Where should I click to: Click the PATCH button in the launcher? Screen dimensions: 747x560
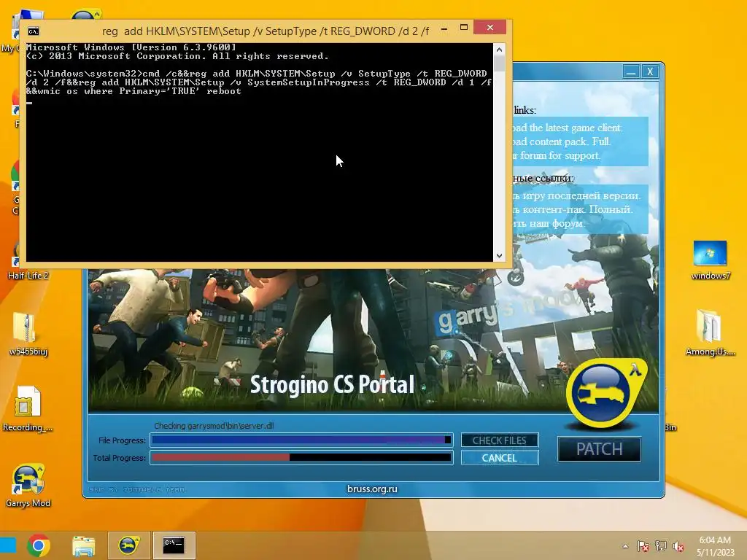coord(600,448)
